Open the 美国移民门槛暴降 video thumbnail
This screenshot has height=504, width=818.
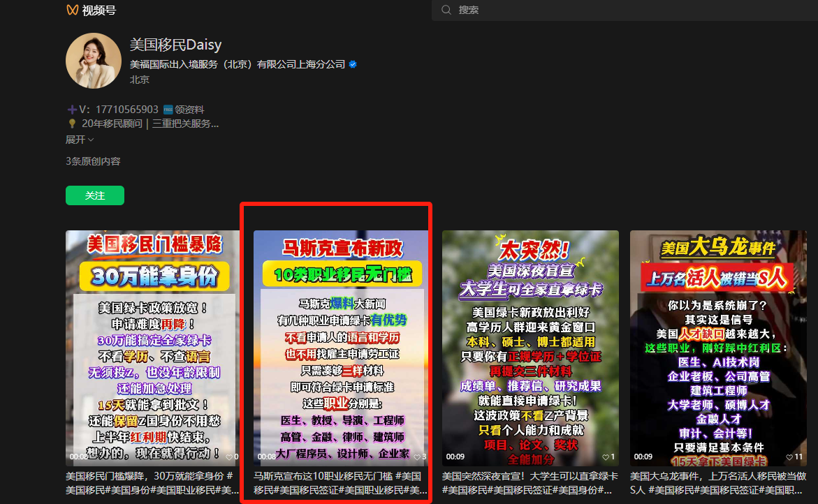click(152, 348)
